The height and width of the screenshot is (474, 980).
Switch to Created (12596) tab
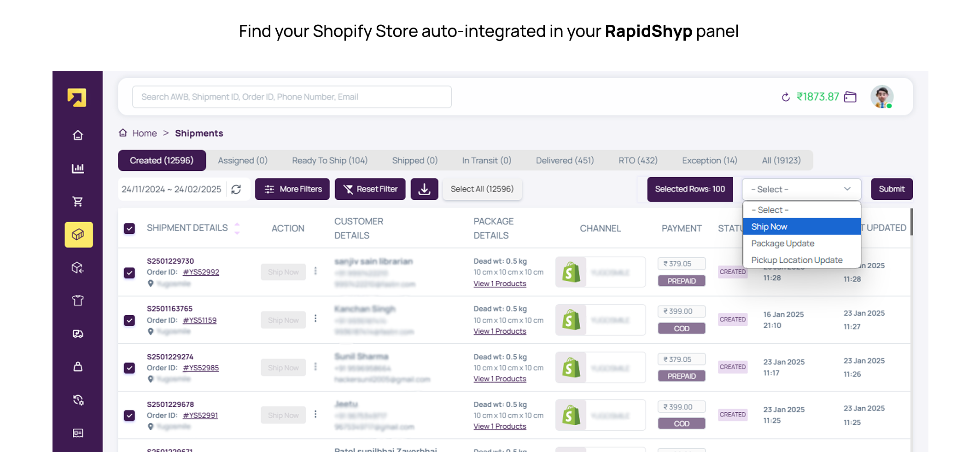(x=162, y=161)
